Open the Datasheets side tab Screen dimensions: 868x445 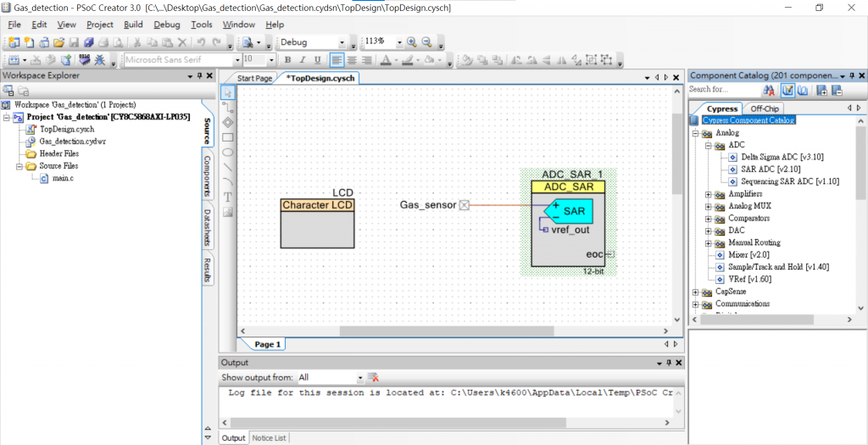[x=207, y=227]
